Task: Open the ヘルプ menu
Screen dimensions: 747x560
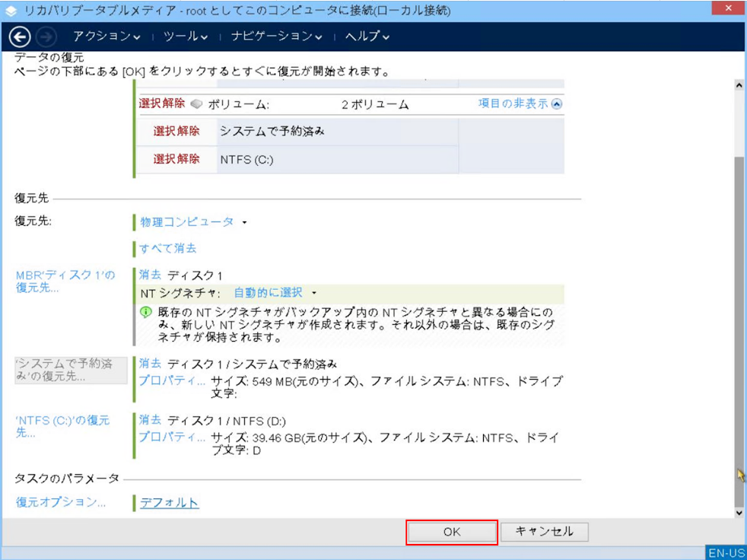Action: [x=367, y=37]
